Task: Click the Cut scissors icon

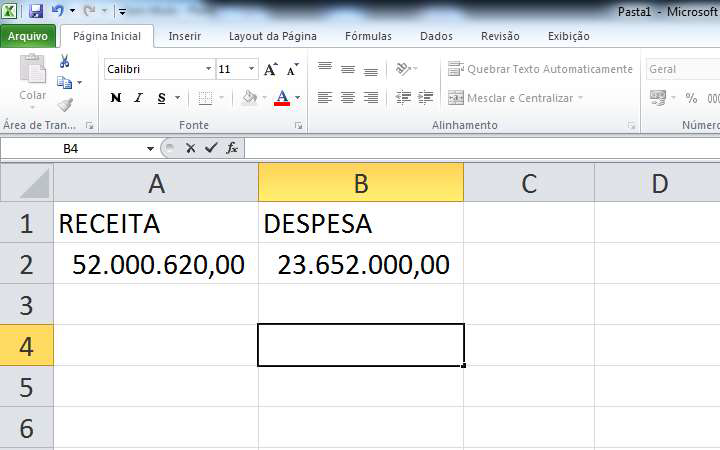Action: point(64,61)
